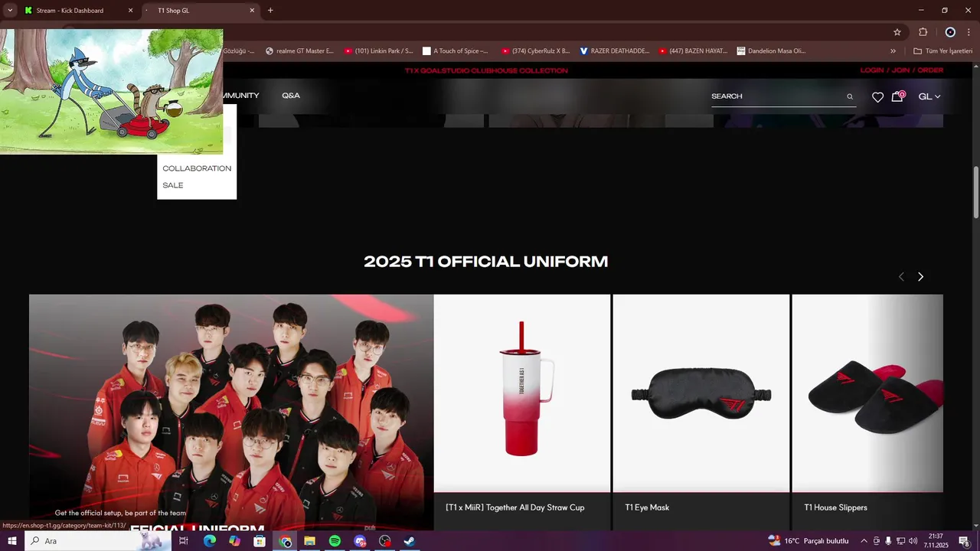Go to previous slide arrow in carousel

point(901,276)
